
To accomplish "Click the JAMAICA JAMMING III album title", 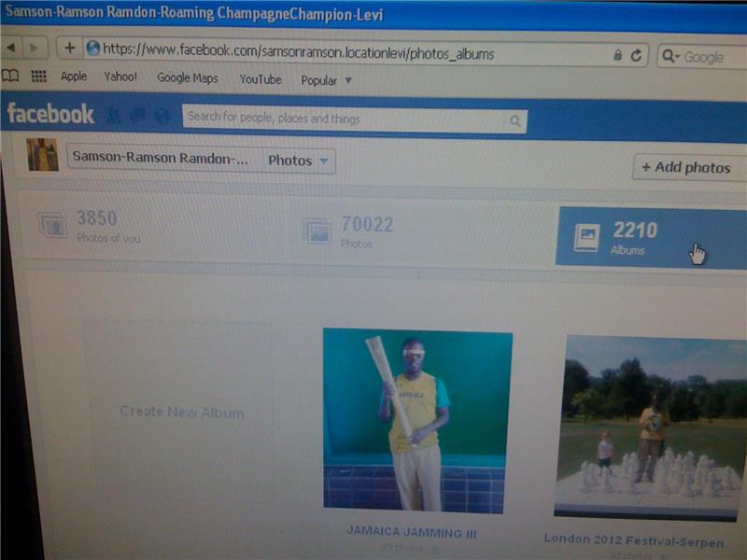I will point(412,532).
